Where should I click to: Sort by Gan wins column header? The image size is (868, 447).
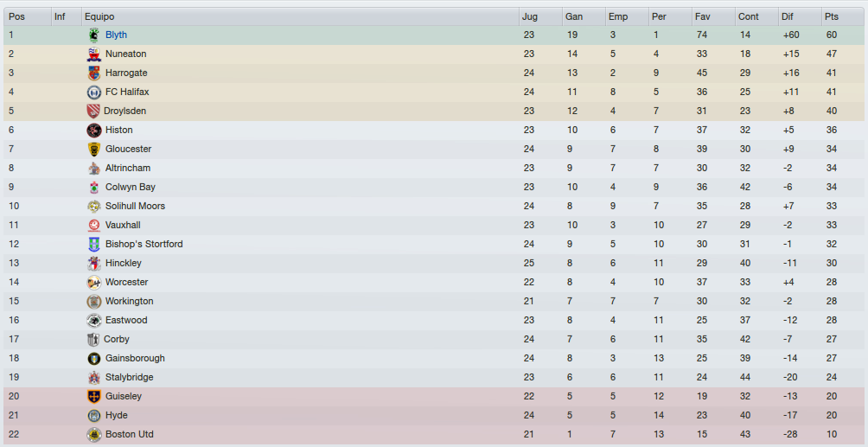[x=584, y=16]
